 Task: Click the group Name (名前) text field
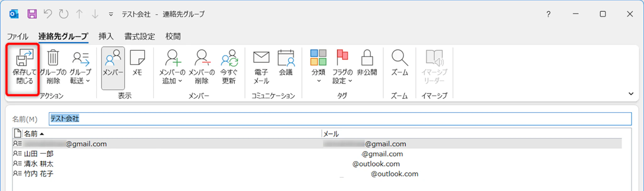(340, 119)
